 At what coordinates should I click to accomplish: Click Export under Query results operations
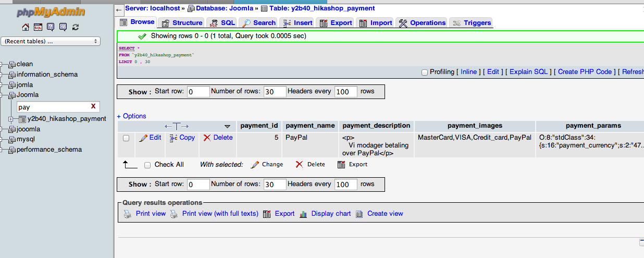pos(284,214)
